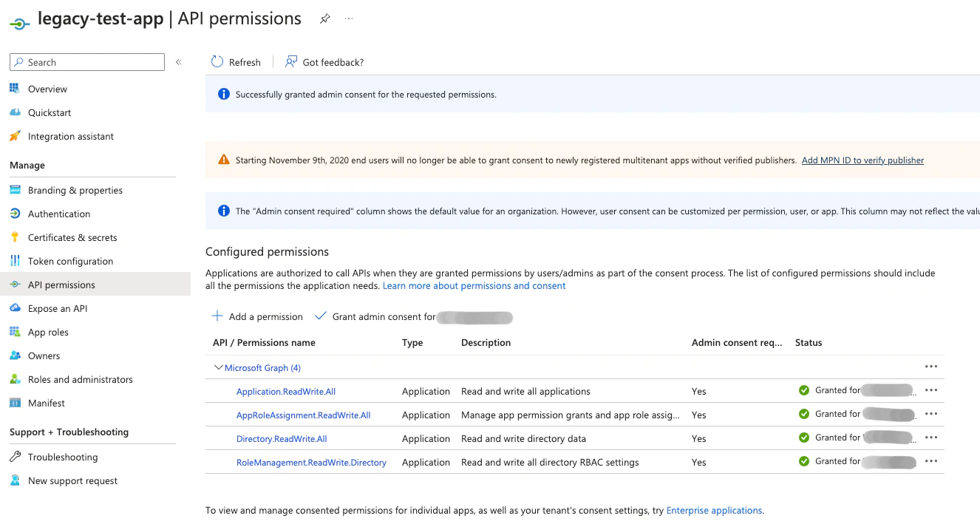Click the Refresh button label
Screen dimensions: 980x524
pos(245,63)
